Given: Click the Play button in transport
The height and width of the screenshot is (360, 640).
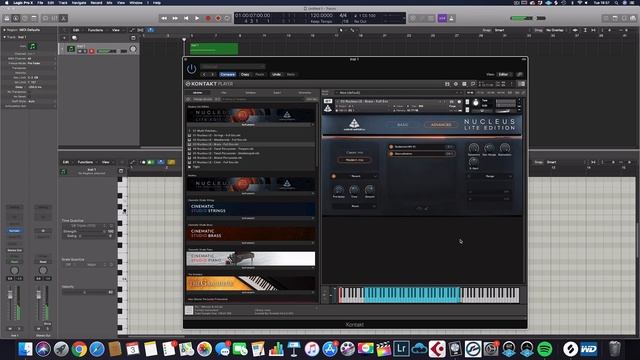Looking at the screenshot, I should click(197, 18).
